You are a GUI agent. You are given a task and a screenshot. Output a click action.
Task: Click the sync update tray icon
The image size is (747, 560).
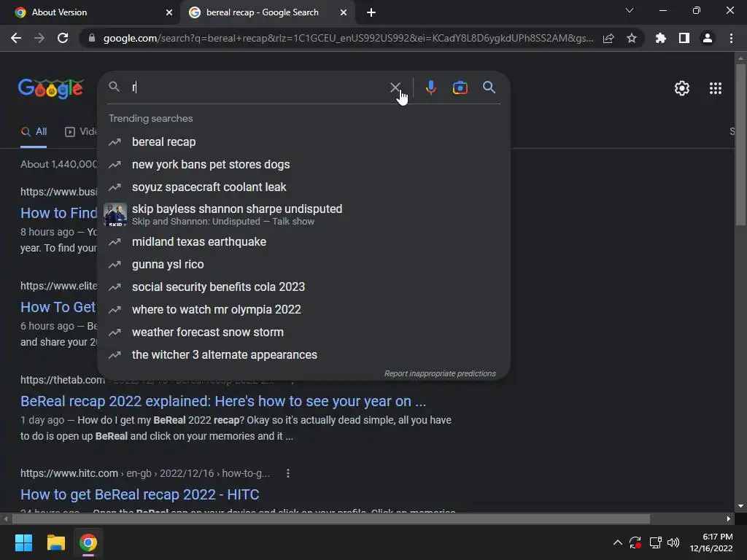[635, 542]
